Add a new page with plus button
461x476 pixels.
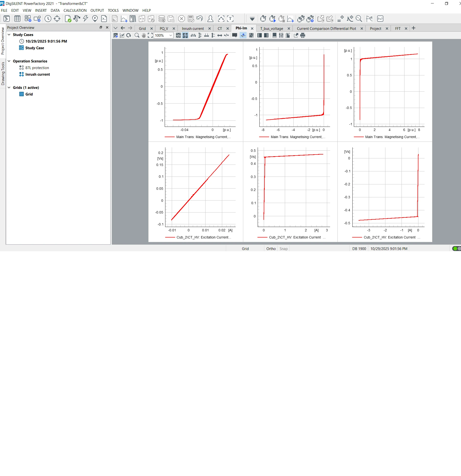(x=414, y=28)
